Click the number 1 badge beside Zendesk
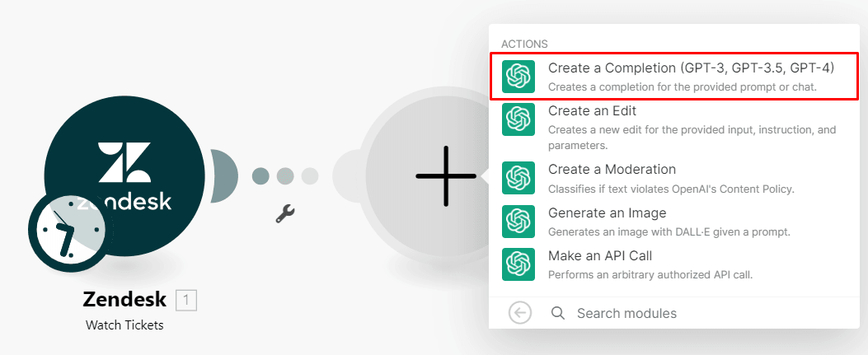This screenshot has height=355, width=868. [186, 300]
